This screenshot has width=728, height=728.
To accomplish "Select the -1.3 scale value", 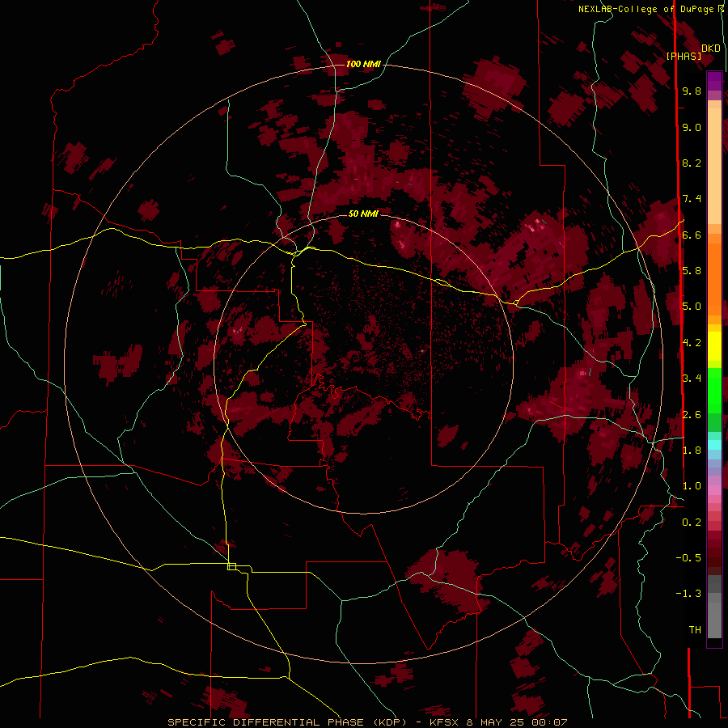I will pos(688,594).
